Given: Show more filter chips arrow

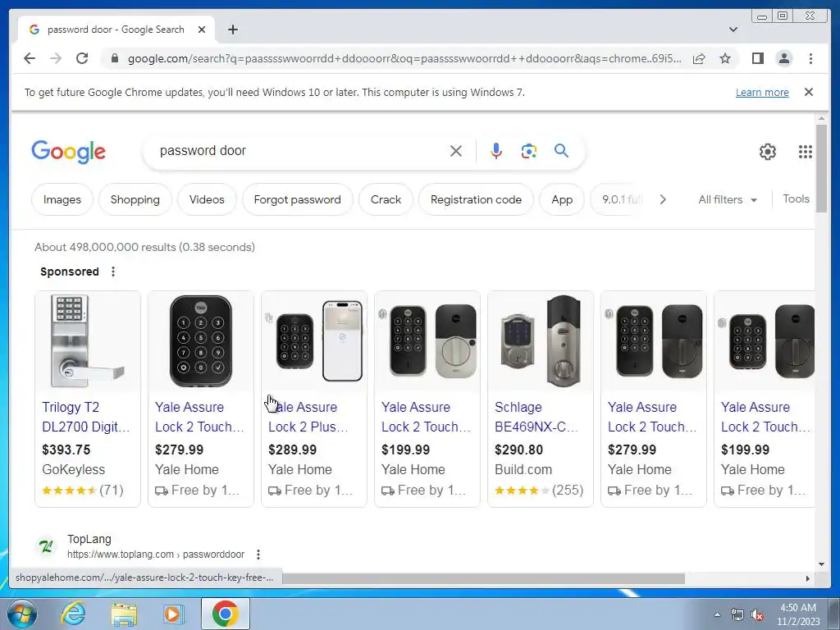Looking at the screenshot, I should point(663,199).
